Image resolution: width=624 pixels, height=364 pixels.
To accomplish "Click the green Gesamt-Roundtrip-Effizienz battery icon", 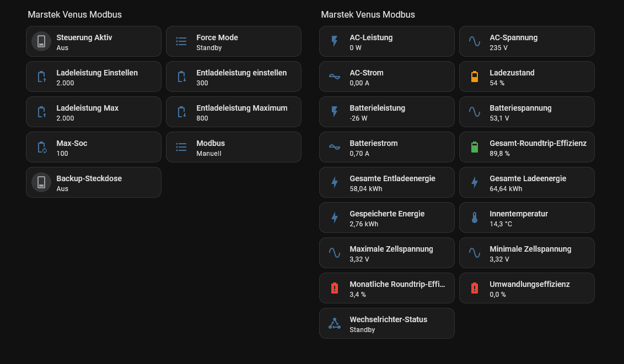I will [474, 147].
